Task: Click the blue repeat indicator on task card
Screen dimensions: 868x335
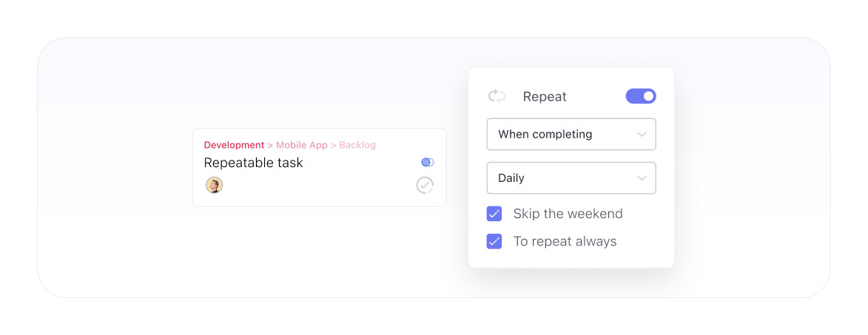Action: (x=427, y=162)
